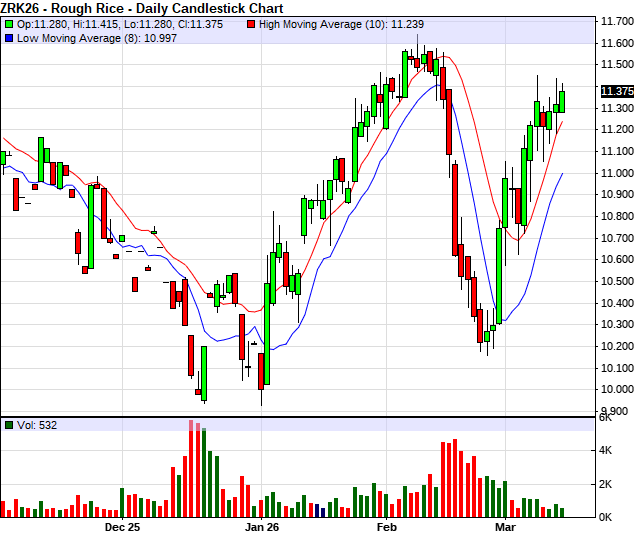Click the current price tag 11.375

617,91
